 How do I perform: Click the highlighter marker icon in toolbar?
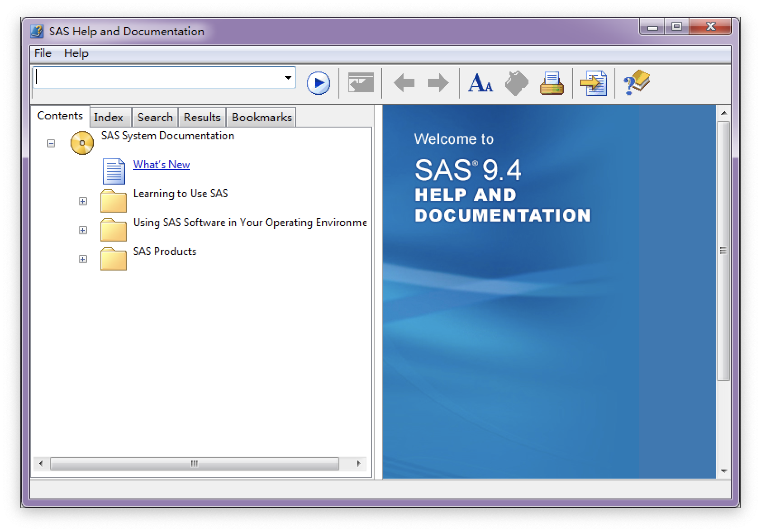[x=516, y=83]
